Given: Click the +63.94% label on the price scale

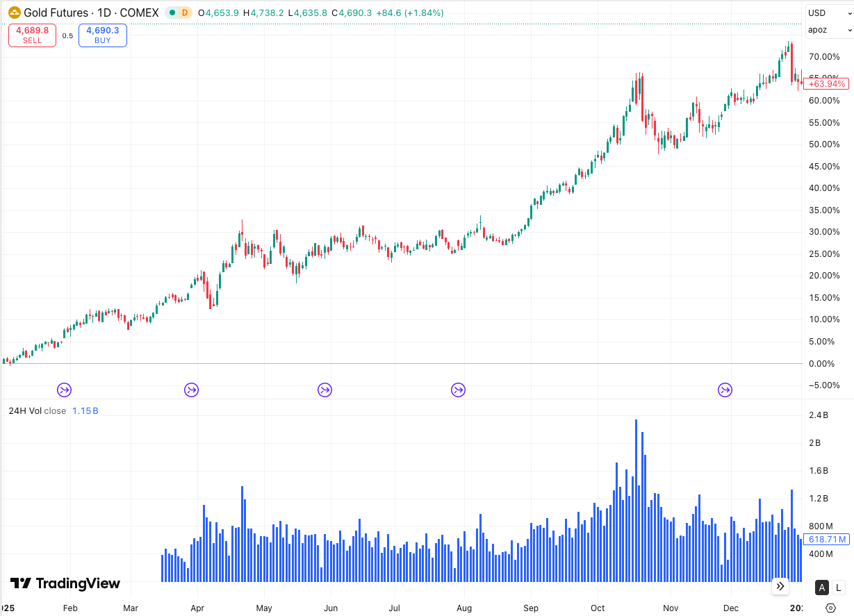Looking at the screenshot, I should point(826,83).
